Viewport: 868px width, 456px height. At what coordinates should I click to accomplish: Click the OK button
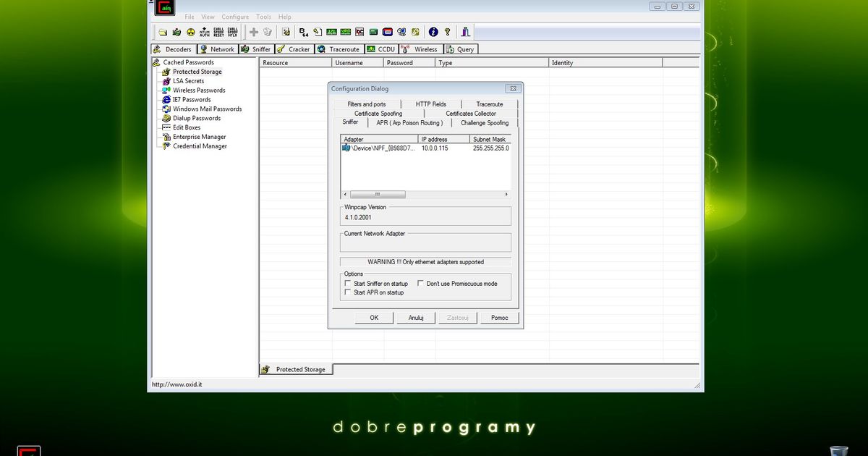[374, 318]
